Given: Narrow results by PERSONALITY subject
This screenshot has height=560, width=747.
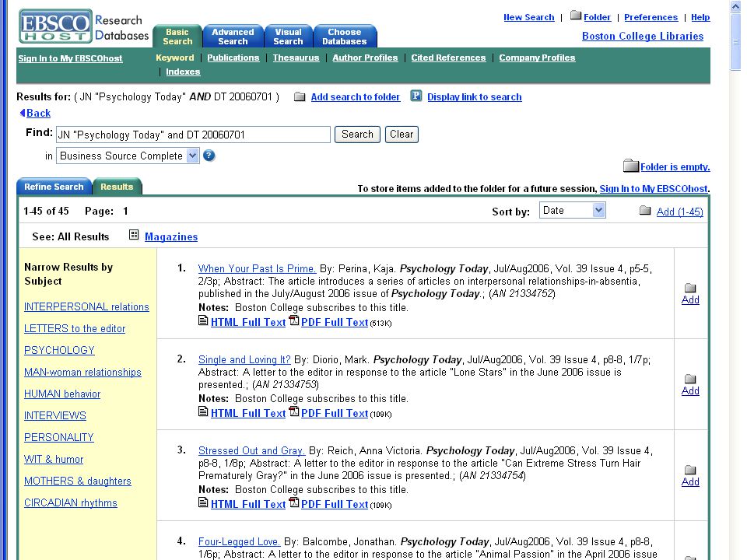Looking at the screenshot, I should [58, 437].
